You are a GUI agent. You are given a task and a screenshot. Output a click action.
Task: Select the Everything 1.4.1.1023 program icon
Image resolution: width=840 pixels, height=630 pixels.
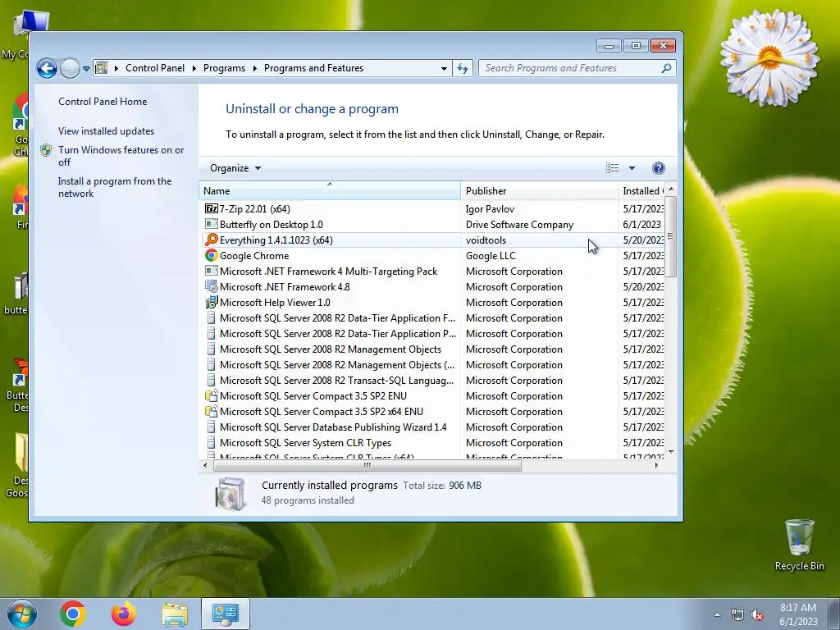(x=211, y=240)
